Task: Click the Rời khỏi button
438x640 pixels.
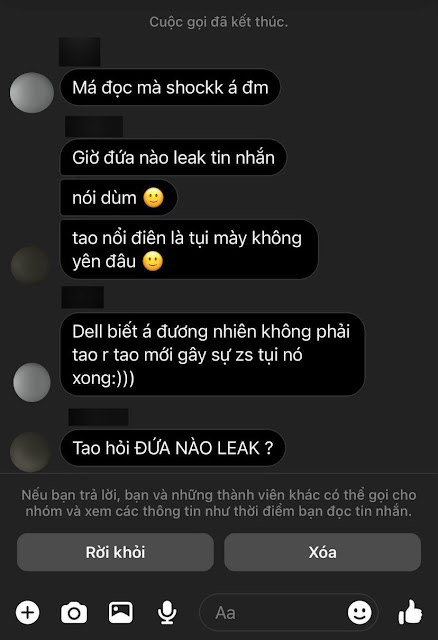Action: click(x=115, y=552)
